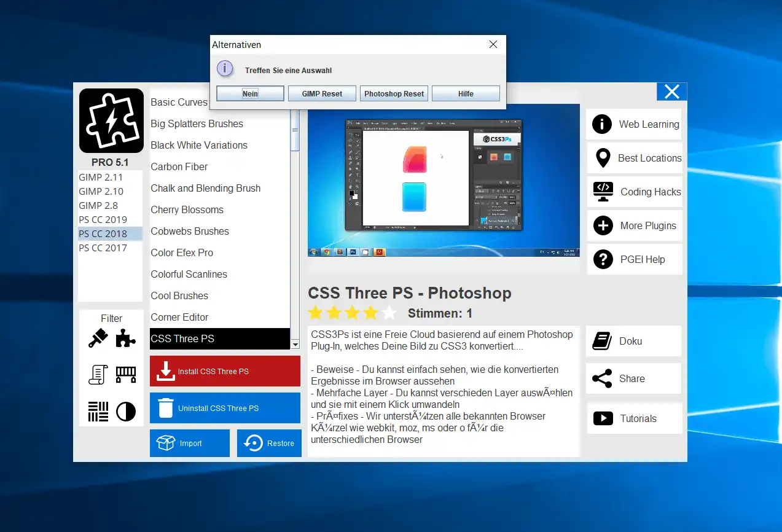
Task: Select GIMP 2.11 version
Action: pos(110,177)
